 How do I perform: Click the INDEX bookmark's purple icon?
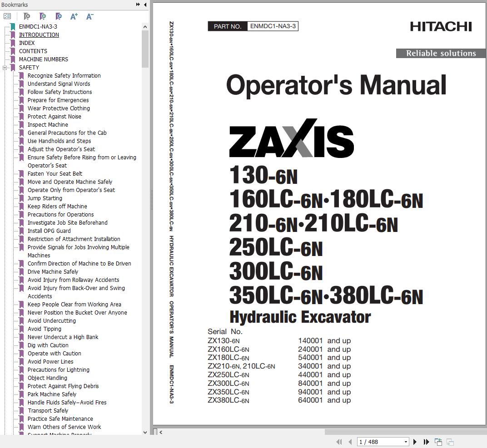pos(13,43)
